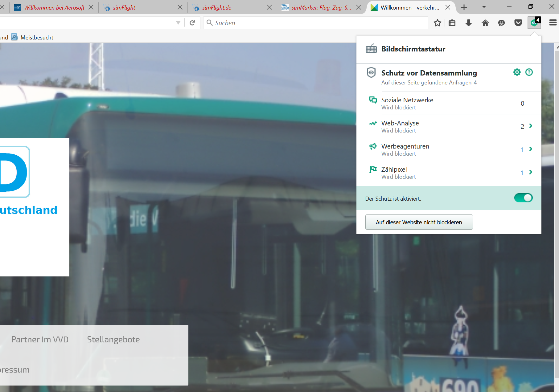This screenshot has height=392, width=559.
Task: Open the Partner Im VVD link
Action: pos(40,339)
